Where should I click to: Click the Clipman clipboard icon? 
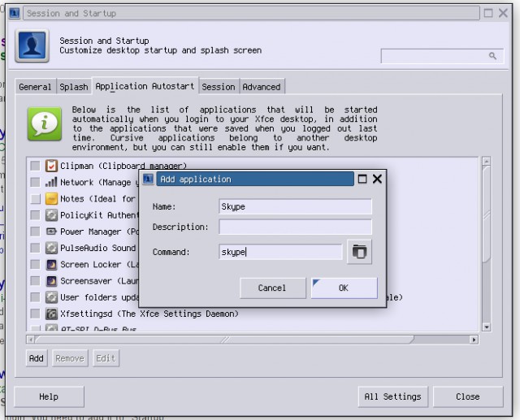pyautogui.click(x=51, y=166)
